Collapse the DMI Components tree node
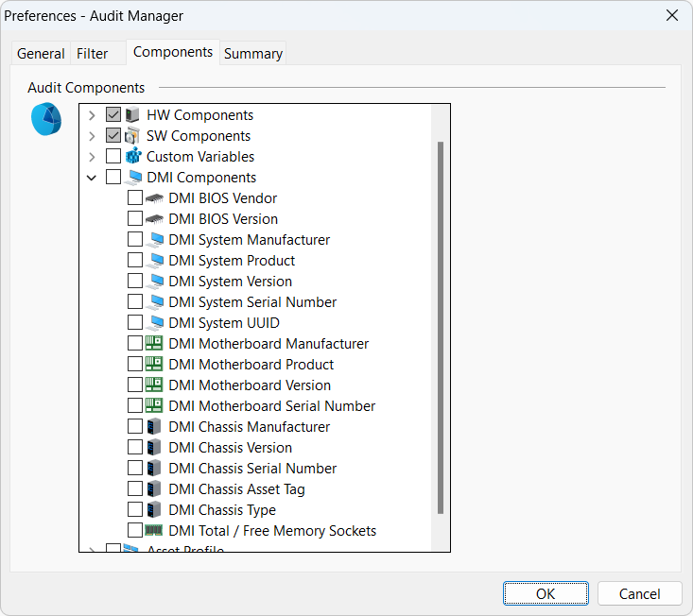The width and height of the screenshot is (693, 616). click(x=92, y=178)
